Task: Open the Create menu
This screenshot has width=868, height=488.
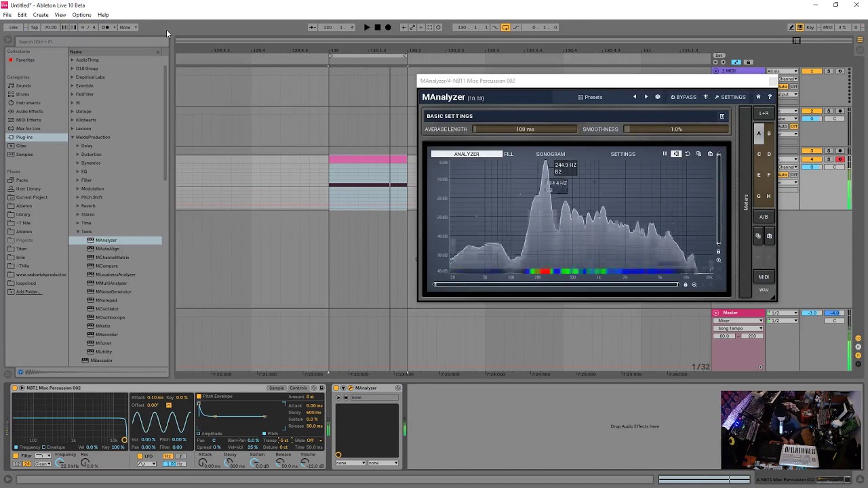Action: tap(41, 15)
